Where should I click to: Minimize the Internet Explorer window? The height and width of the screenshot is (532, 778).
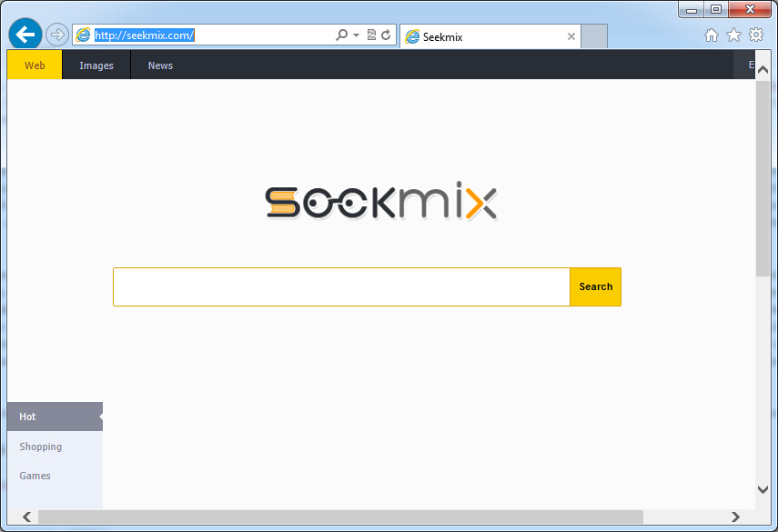[x=692, y=9]
